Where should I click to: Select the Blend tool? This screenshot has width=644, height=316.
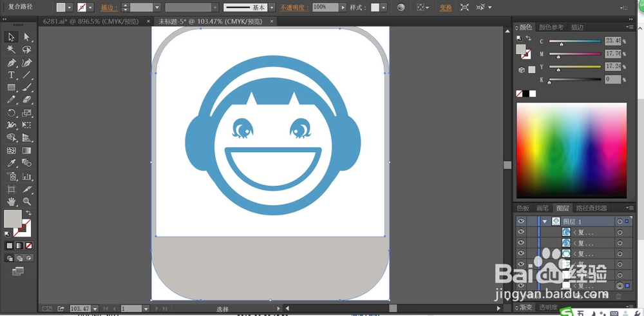click(26, 163)
